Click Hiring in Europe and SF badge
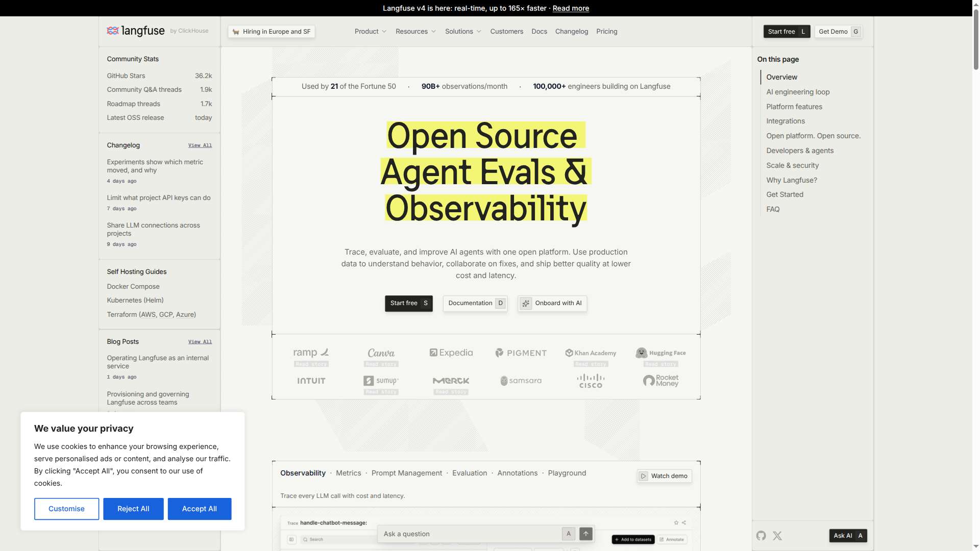Screen dimensions: 980x551 point(272,32)
